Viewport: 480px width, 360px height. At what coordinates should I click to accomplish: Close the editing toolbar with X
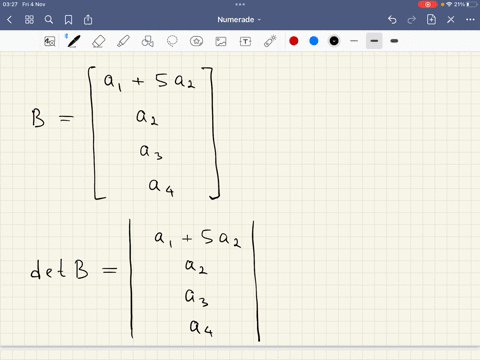coord(451,20)
